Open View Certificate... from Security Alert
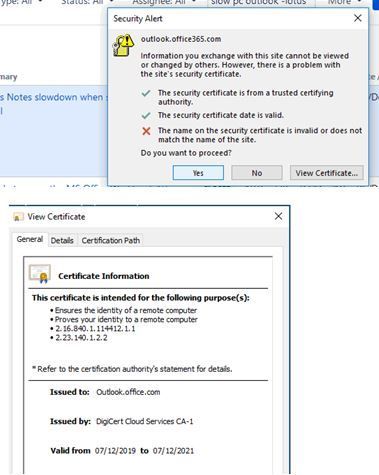The width and height of the screenshot is (379, 475). coord(326,173)
